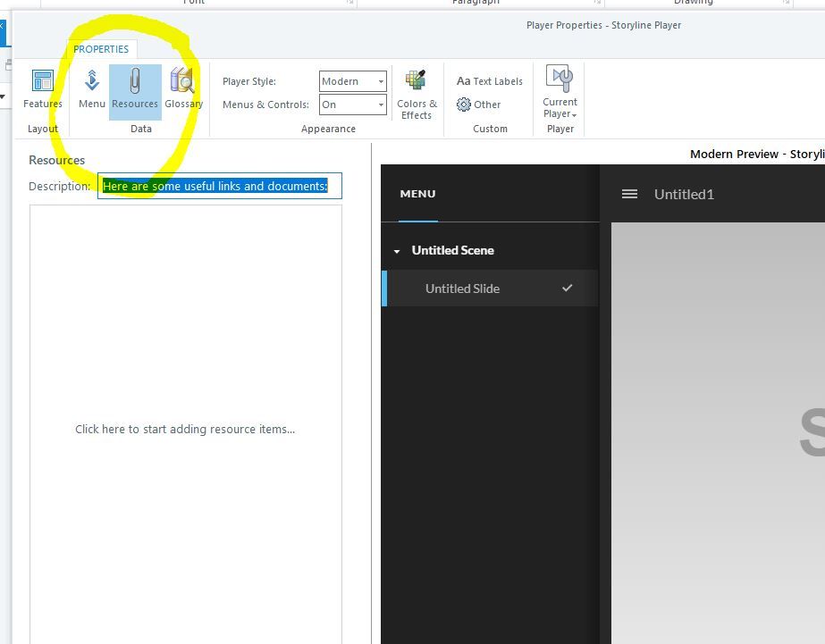Click the Text Labels button
This screenshot has height=644, width=825.
click(x=489, y=81)
